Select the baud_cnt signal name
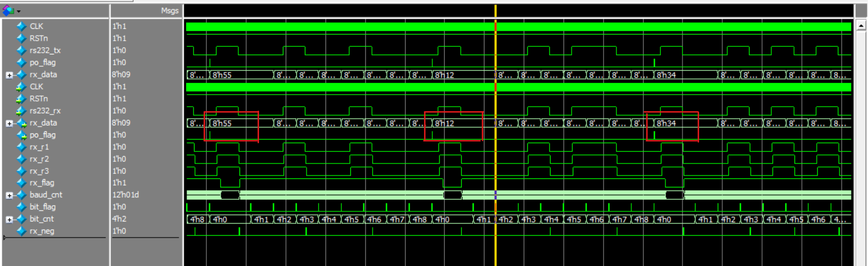 pos(46,195)
